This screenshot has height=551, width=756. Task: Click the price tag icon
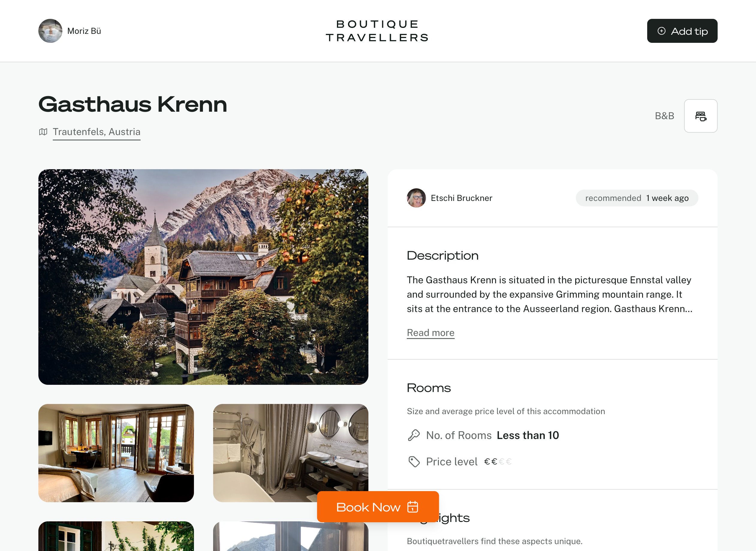pyautogui.click(x=414, y=462)
